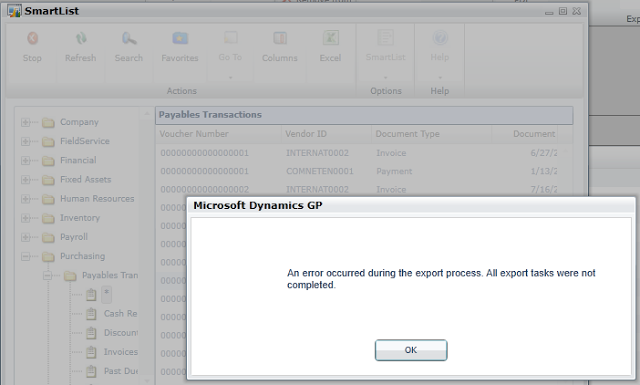Image resolution: width=640 pixels, height=385 pixels.
Task: Click the Stop icon in toolbar
Action: [32, 38]
